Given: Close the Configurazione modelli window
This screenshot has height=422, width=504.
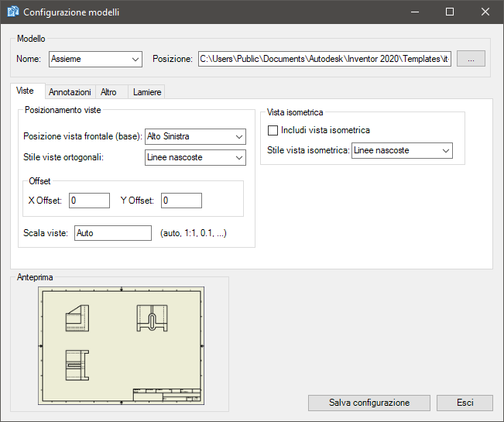Looking at the screenshot, I should click(x=485, y=12).
